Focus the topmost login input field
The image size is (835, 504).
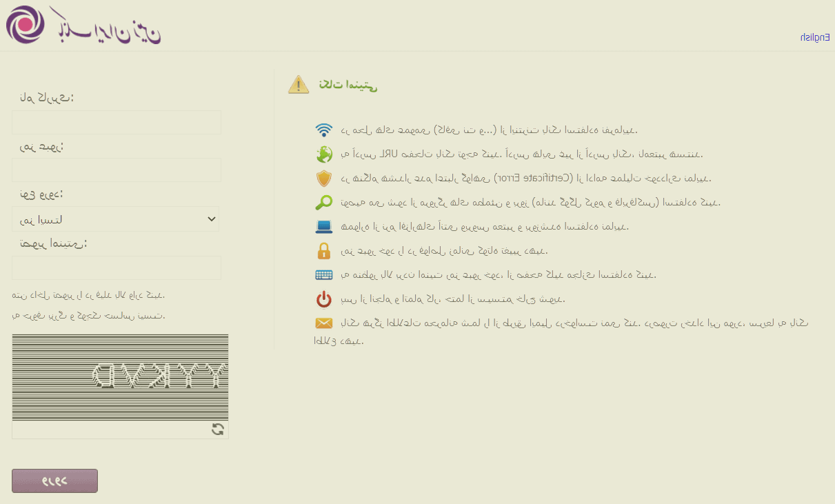[x=116, y=122]
